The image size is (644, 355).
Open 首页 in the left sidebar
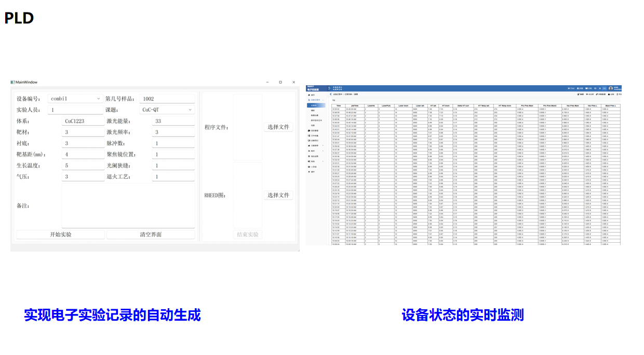312,95
